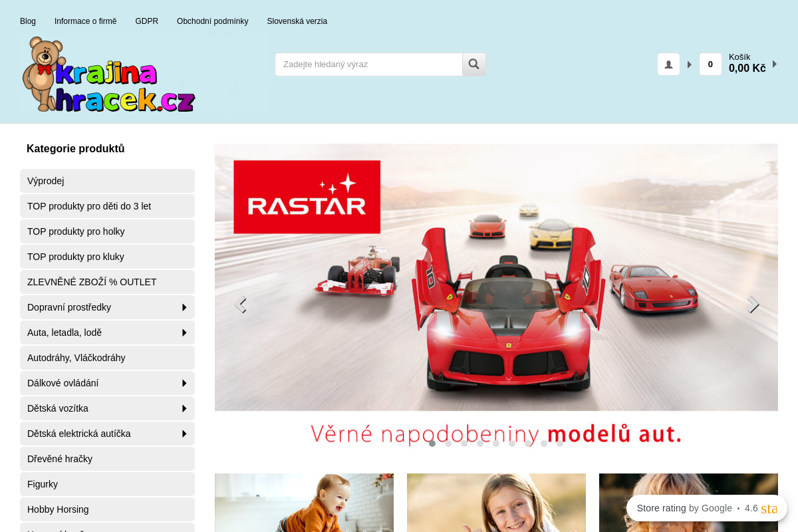
Task: Select the second carousel dot indicator
Action: [x=448, y=444]
